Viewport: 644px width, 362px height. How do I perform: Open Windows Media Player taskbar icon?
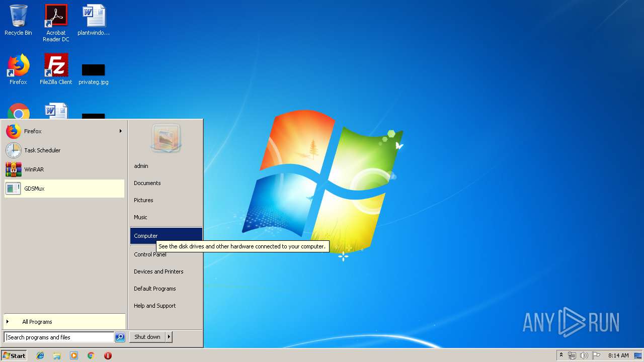coord(74,355)
